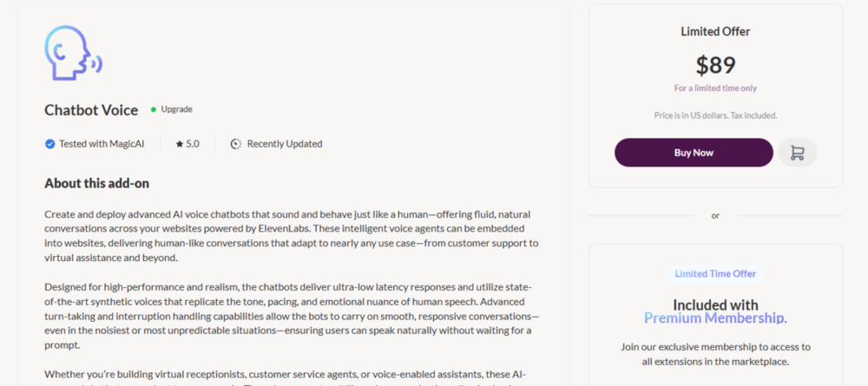The height and width of the screenshot is (386, 868).
Task: Click the About this add-on heading
Action: pyautogui.click(x=97, y=184)
